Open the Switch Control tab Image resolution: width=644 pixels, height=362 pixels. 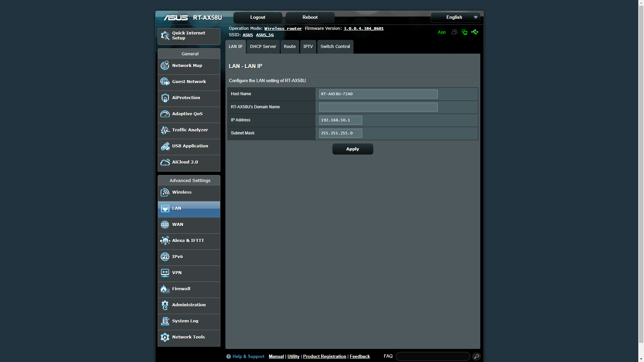(335, 47)
